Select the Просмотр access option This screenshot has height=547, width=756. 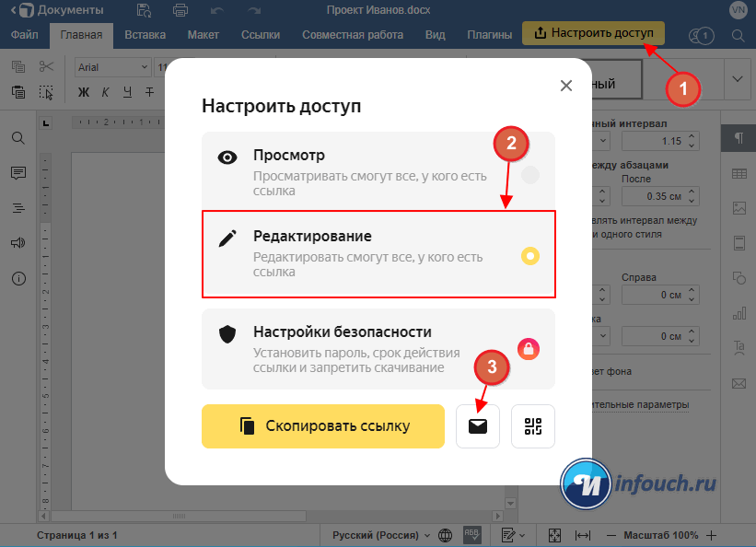click(378, 170)
